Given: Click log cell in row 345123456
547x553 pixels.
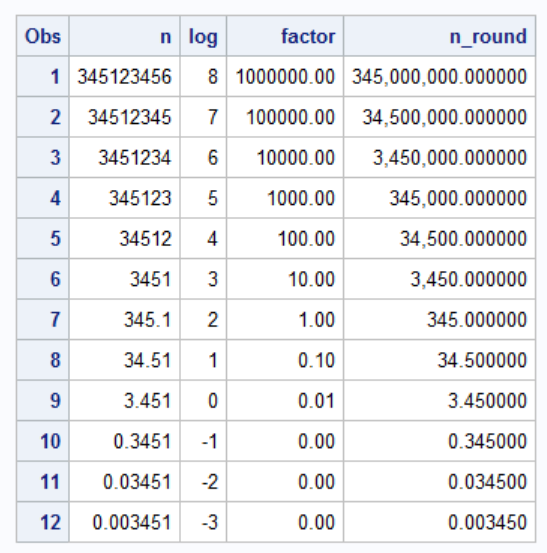Looking at the screenshot, I should [203, 77].
